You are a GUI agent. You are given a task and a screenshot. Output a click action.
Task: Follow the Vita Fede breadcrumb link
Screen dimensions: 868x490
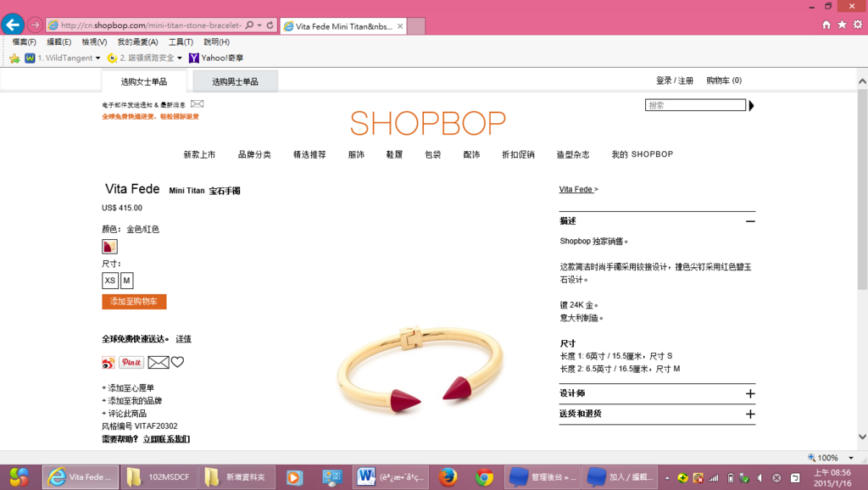click(576, 189)
